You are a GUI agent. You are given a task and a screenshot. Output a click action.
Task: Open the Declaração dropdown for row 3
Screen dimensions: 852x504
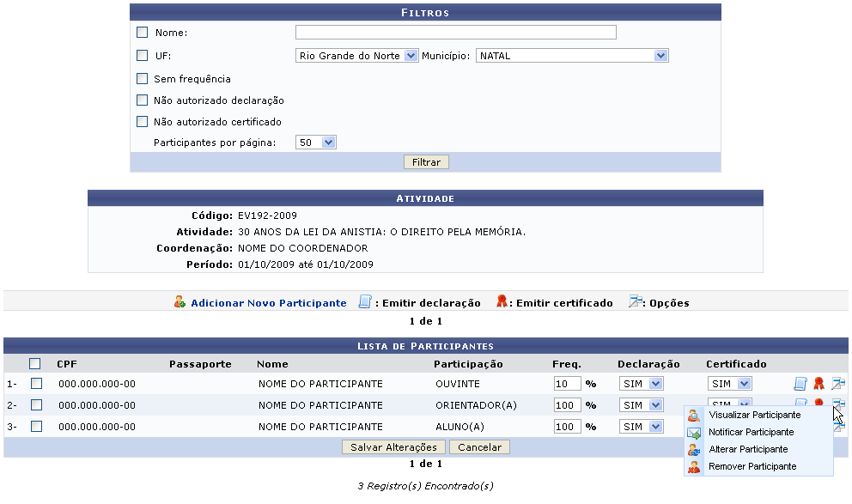pos(642,427)
